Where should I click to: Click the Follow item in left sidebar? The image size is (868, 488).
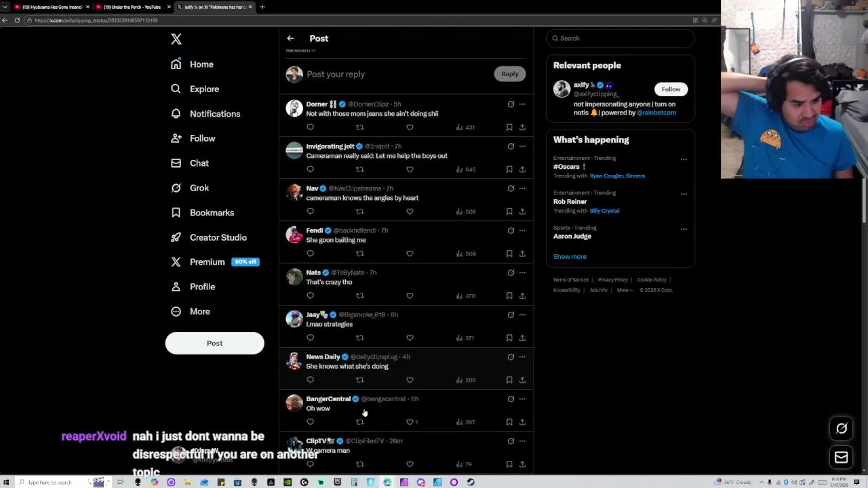coord(193,138)
